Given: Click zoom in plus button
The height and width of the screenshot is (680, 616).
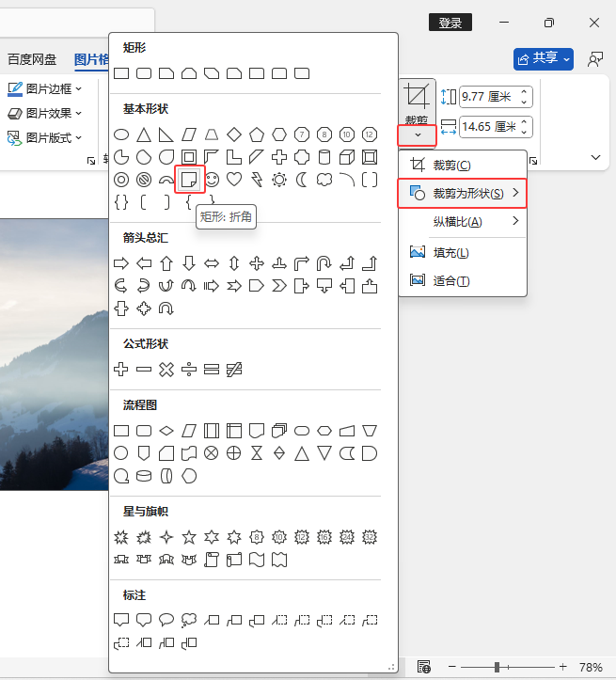Looking at the screenshot, I should coord(562,666).
